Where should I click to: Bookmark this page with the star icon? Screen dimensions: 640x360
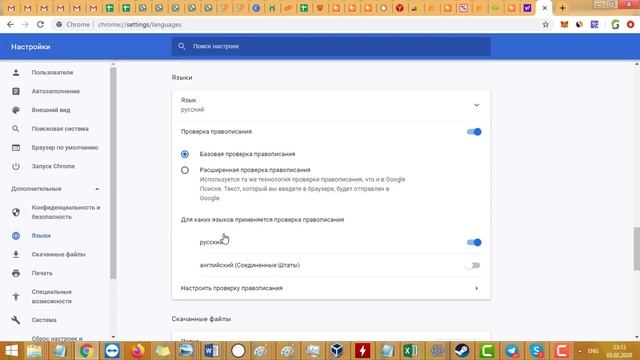click(545, 24)
